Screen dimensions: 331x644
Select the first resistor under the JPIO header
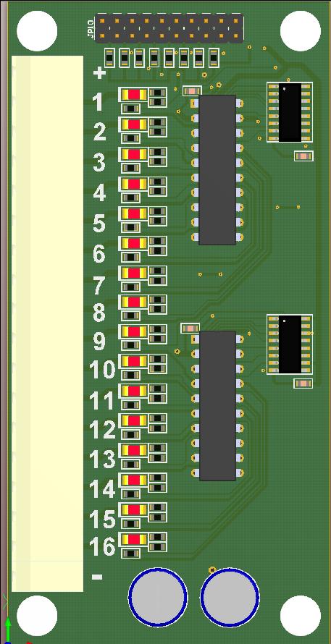click(x=109, y=57)
